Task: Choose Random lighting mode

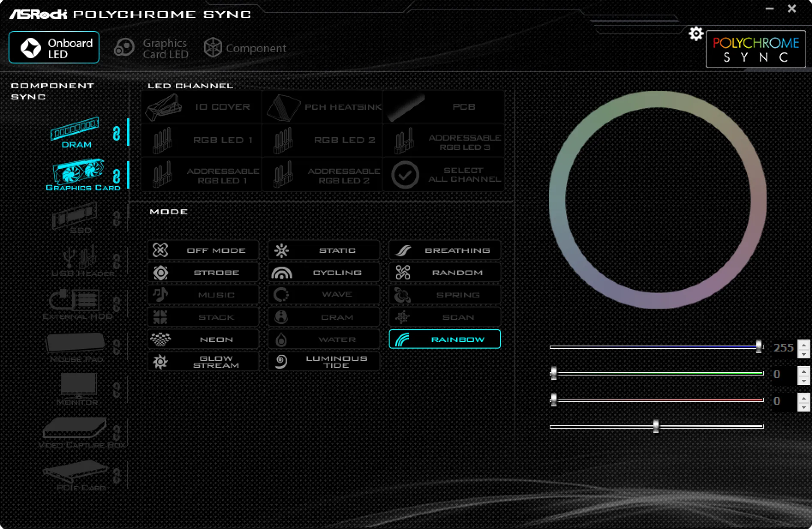Action: [x=445, y=272]
